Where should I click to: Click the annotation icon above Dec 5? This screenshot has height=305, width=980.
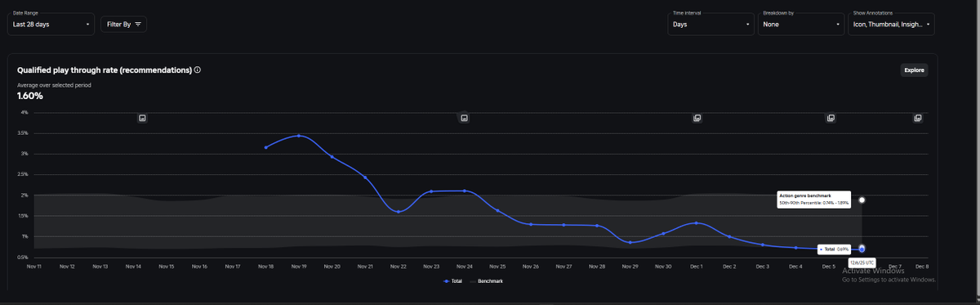pos(831,118)
